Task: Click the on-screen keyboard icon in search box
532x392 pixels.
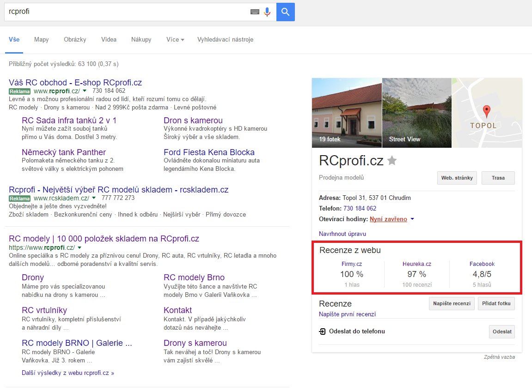Action: tap(255, 12)
